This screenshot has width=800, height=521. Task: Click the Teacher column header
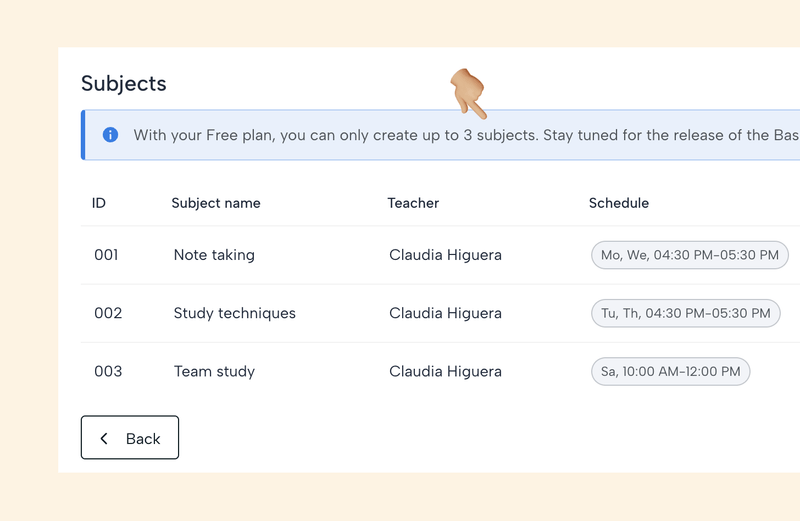[413, 203]
